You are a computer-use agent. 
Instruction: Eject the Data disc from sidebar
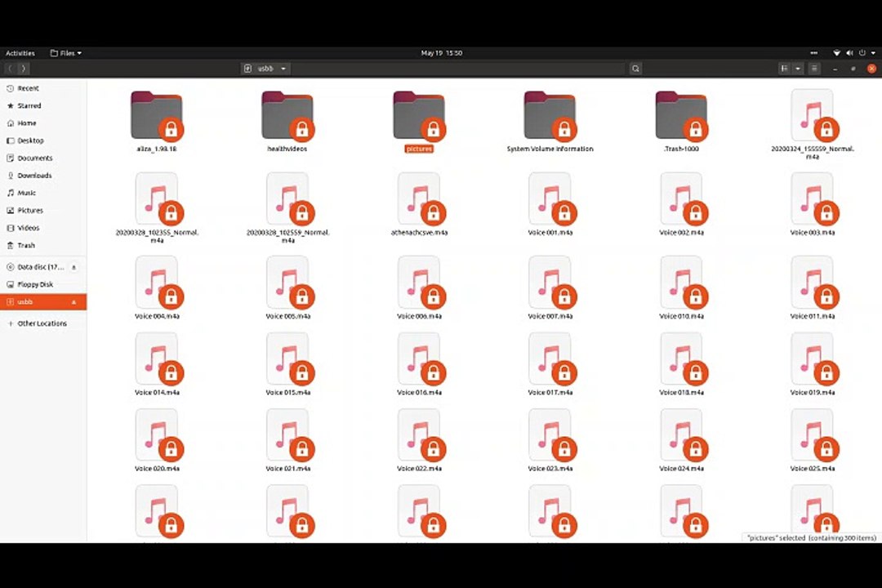pos(73,267)
